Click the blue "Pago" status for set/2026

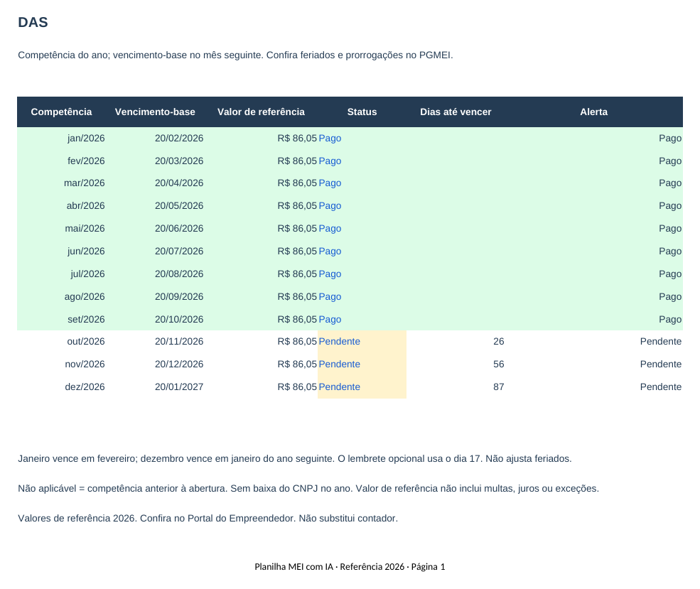(330, 320)
